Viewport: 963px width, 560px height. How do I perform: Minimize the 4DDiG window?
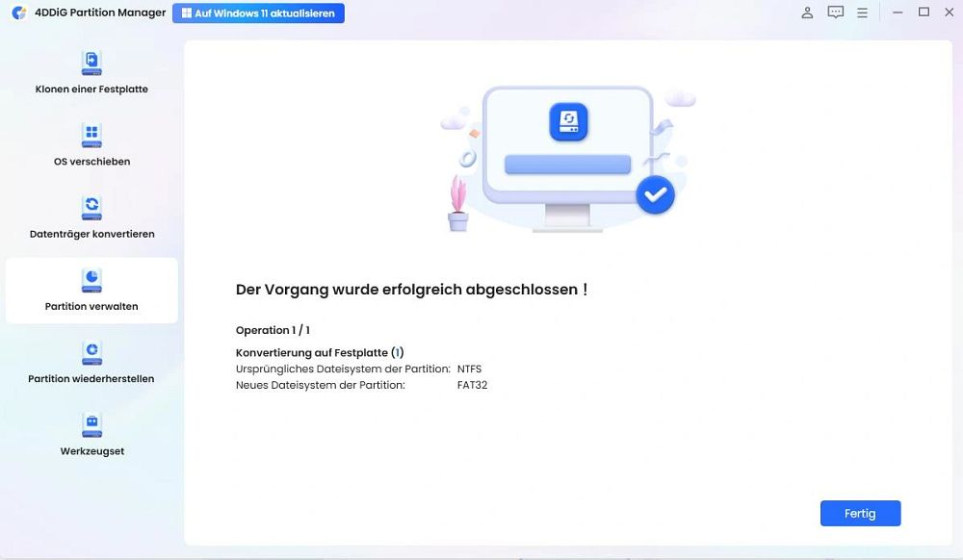coord(898,13)
